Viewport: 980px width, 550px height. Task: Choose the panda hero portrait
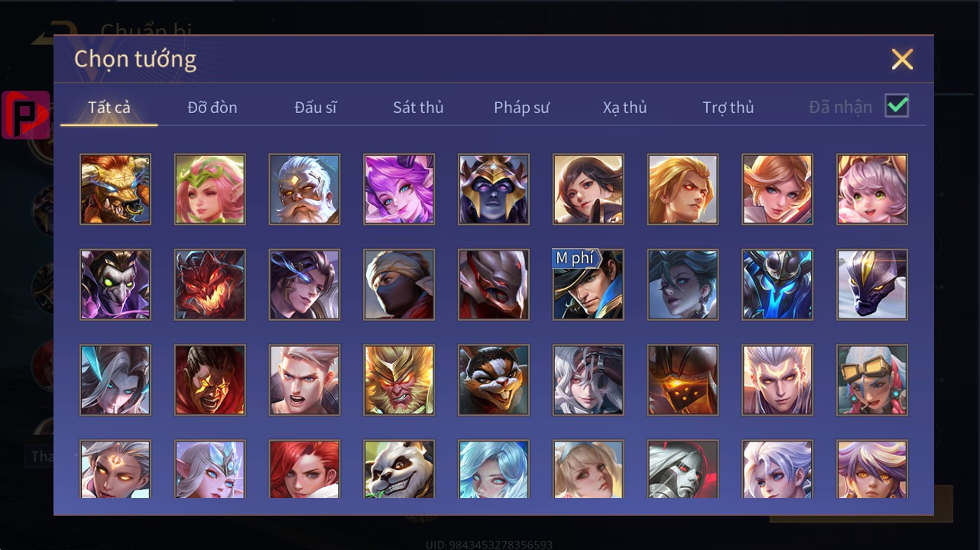[x=399, y=469]
